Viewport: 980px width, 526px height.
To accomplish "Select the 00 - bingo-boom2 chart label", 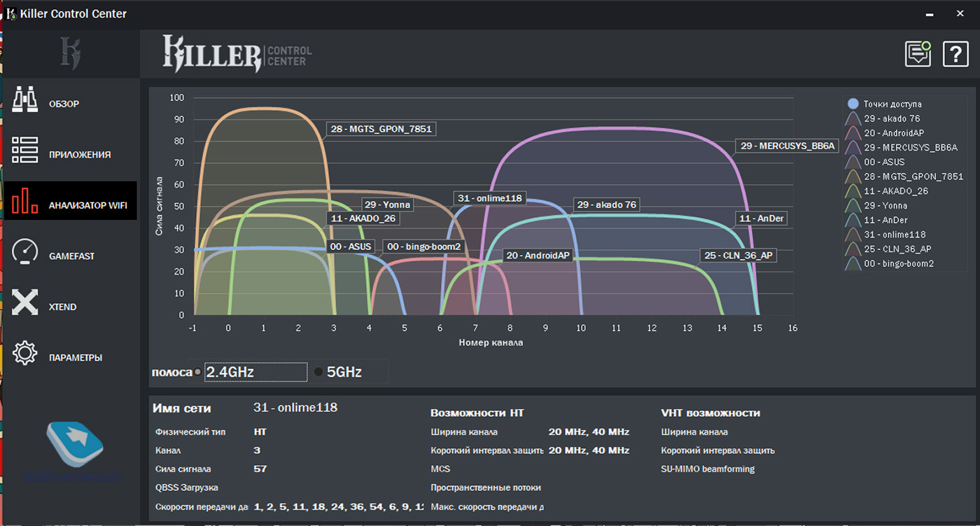I will [x=424, y=247].
